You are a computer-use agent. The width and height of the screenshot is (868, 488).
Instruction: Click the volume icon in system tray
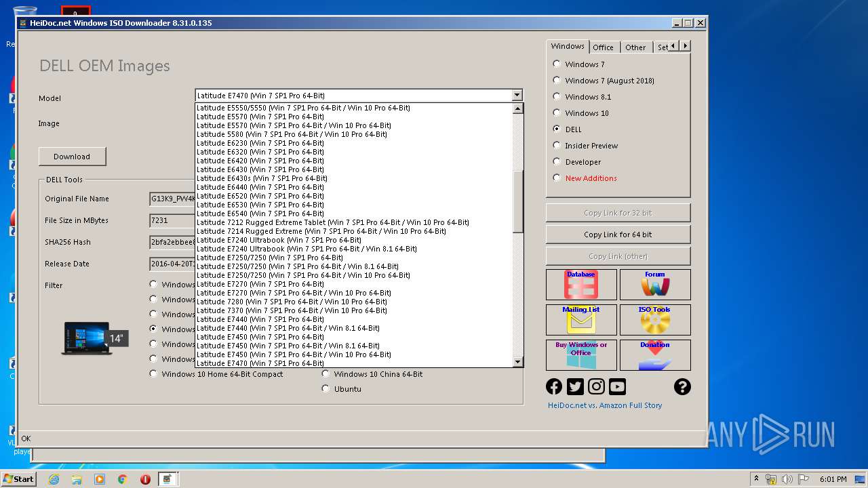pyautogui.click(x=787, y=479)
